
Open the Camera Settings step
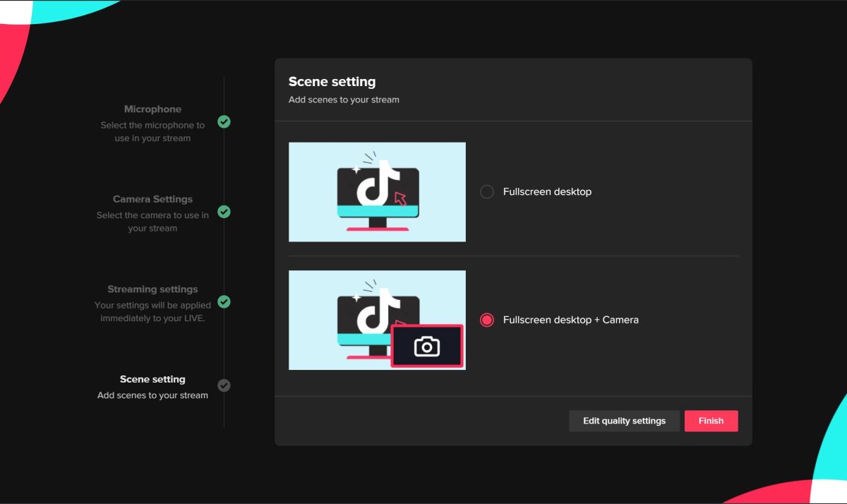coord(152,199)
